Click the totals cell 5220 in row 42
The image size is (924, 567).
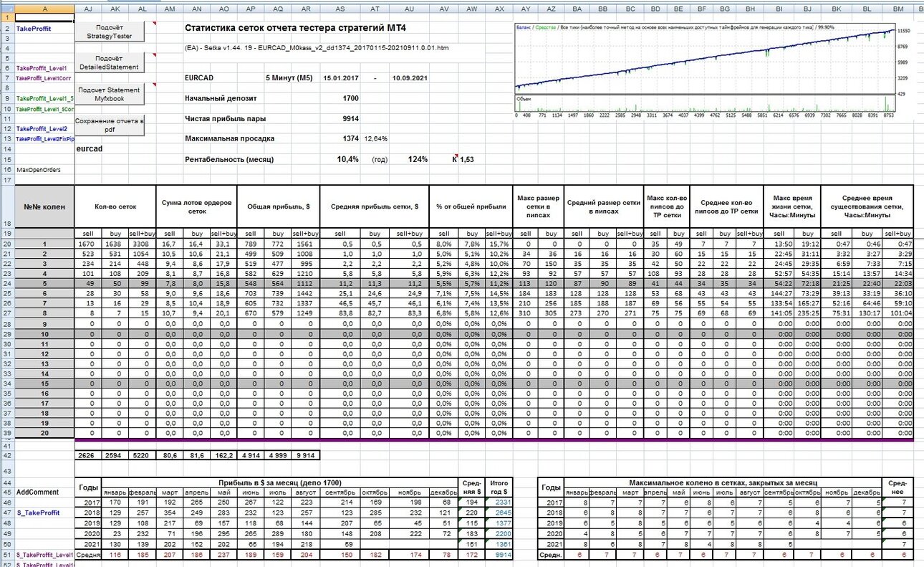pos(143,455)
